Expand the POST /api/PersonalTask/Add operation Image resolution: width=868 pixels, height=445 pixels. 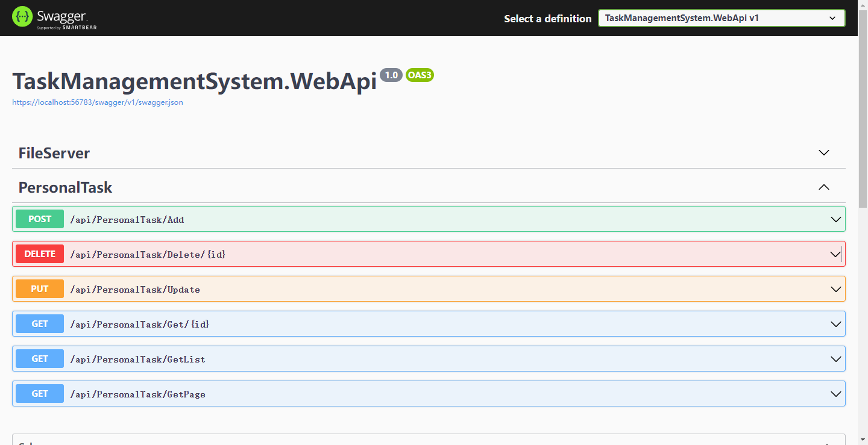pos(835,219)
